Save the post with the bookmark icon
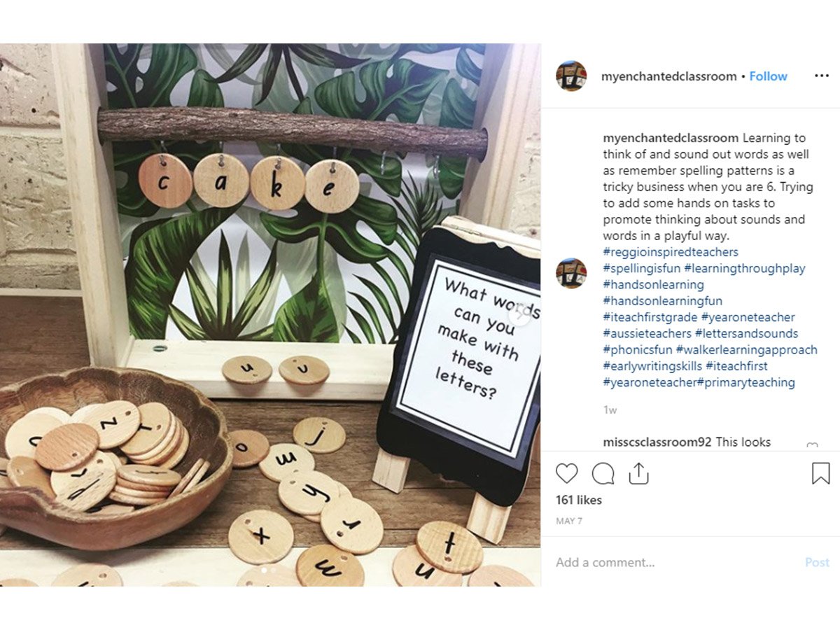The image size is (840, 630). tap(820, 474)
